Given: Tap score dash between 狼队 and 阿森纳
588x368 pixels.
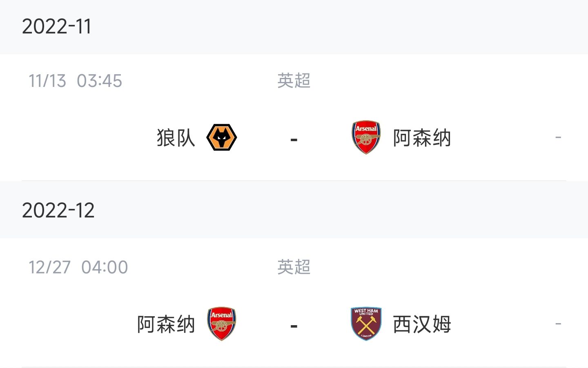Looking at the screenshot, I should [294, 140].
